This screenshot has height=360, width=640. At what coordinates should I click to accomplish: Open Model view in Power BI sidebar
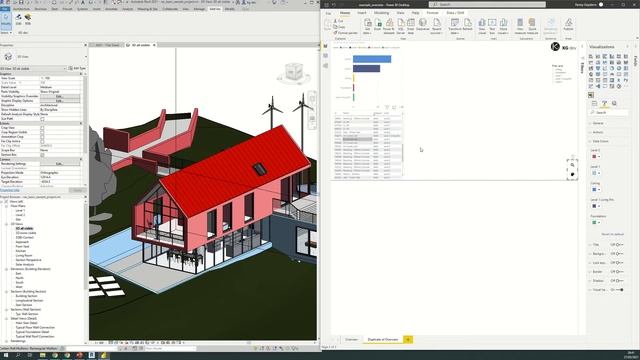(325, 66)
